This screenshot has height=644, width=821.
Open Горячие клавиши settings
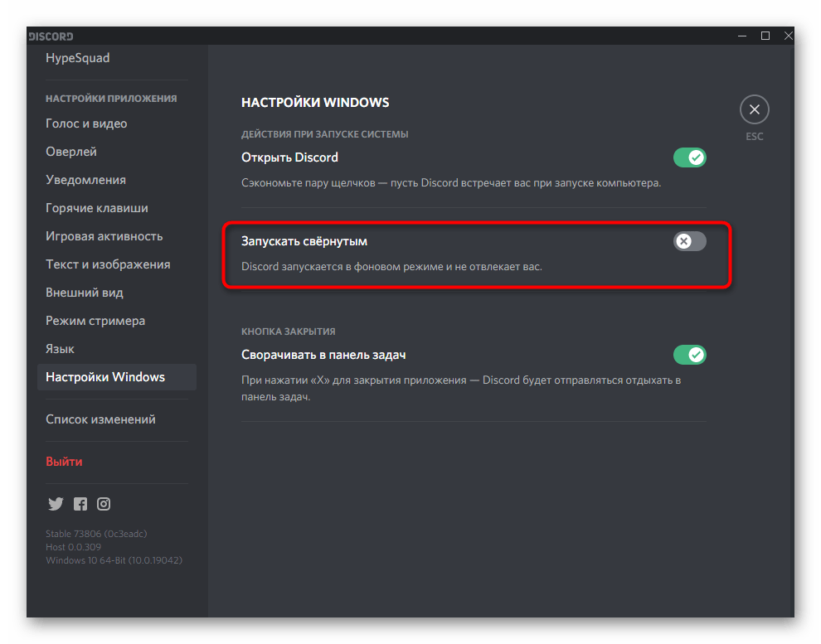pos(97,208)
